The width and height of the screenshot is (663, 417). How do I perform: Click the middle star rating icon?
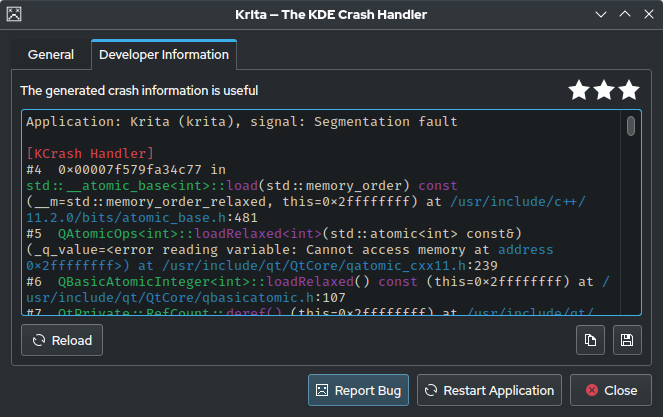tap(604, 91)
